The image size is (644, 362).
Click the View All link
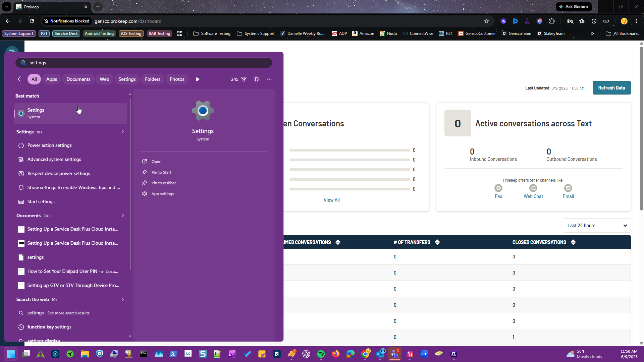click(x=331, y=200)
